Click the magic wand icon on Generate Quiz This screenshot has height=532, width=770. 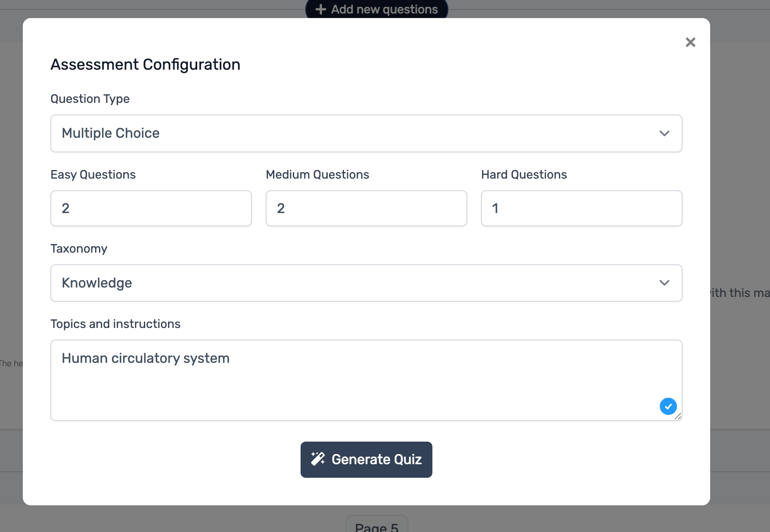(318, 459)
